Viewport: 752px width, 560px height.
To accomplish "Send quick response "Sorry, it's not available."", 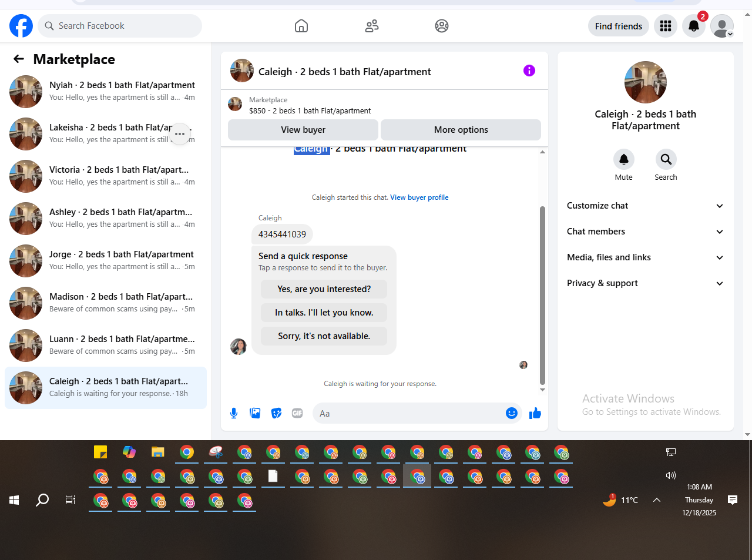I will click(324, 336).
